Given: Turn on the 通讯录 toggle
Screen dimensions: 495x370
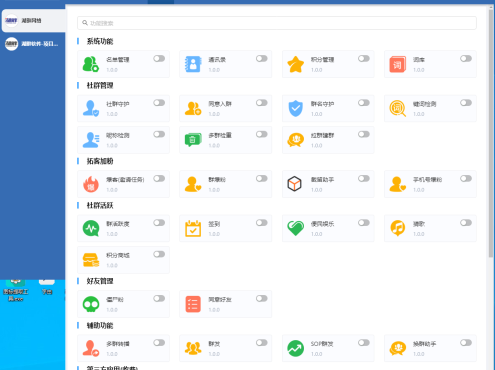Looking at the screenshot, I should point(262,59).
